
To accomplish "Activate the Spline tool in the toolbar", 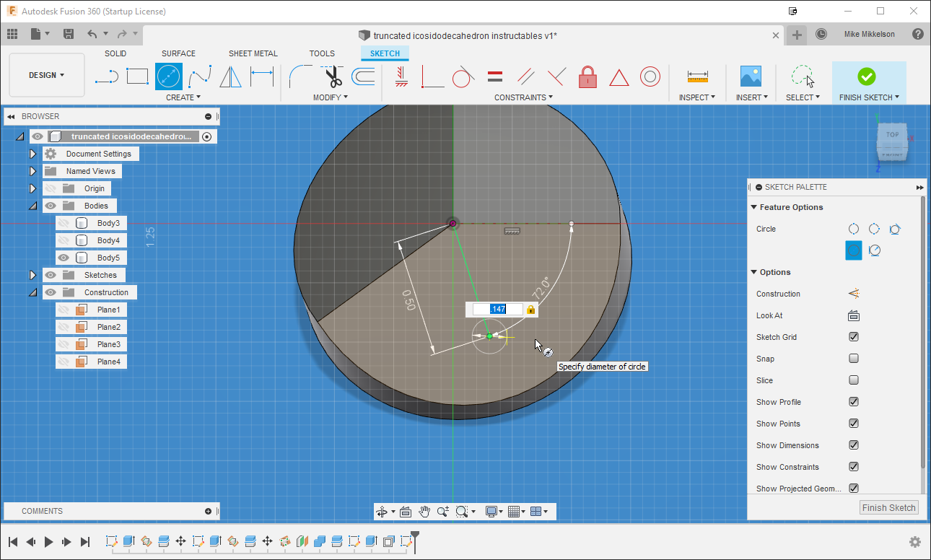I will (199, 76).
